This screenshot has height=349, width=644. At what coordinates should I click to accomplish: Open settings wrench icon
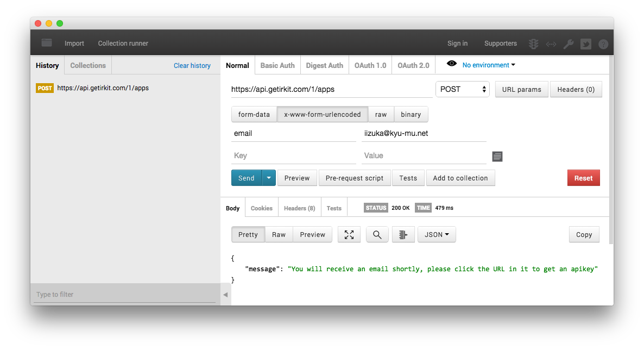(x=569, y=43)
